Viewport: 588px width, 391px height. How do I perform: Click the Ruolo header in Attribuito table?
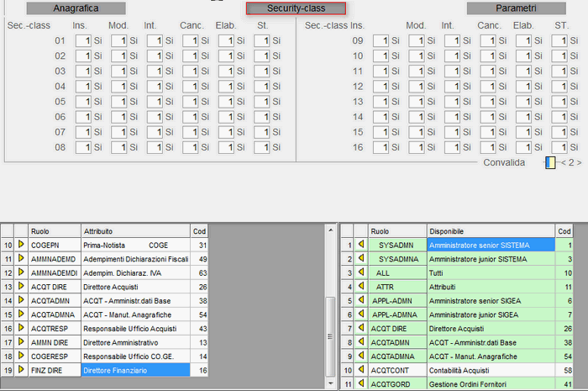[55, 231]
